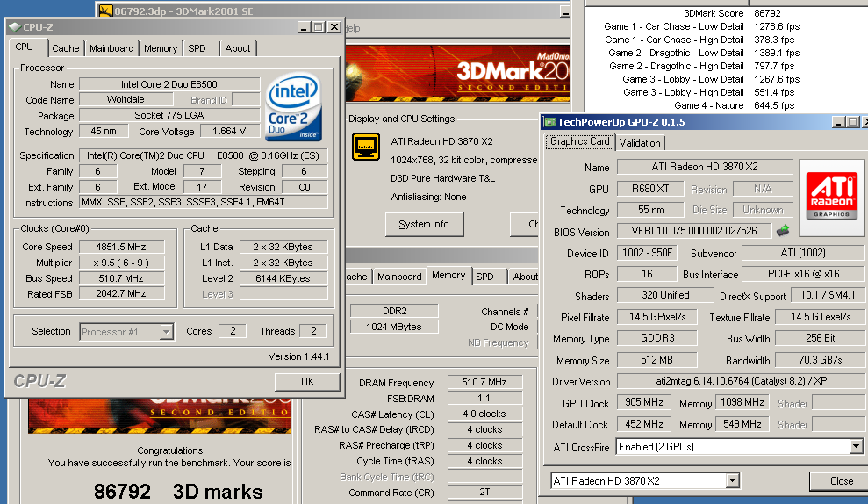This screenshot has height=504, width=868.
Task: Click the BIOS Version field in GPU-Z
Action: click(694, 231)
